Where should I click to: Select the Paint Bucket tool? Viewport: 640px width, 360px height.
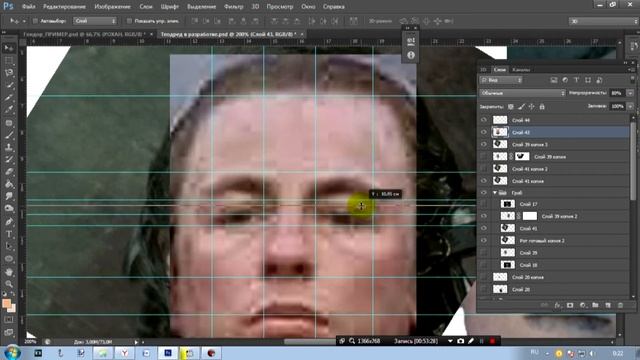(x=9, y=184)
